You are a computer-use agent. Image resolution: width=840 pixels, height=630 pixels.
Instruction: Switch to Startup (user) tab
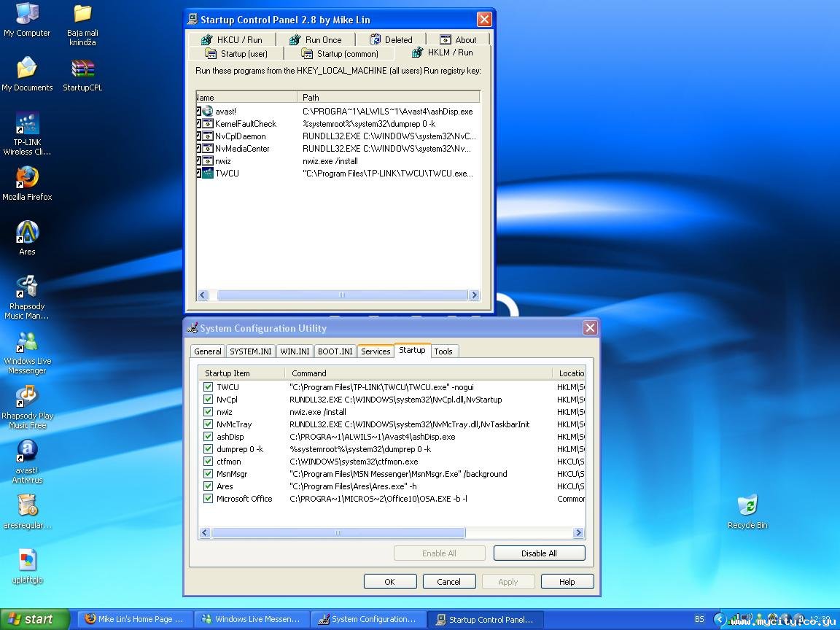pyautogui.click(x=236, y=53)
